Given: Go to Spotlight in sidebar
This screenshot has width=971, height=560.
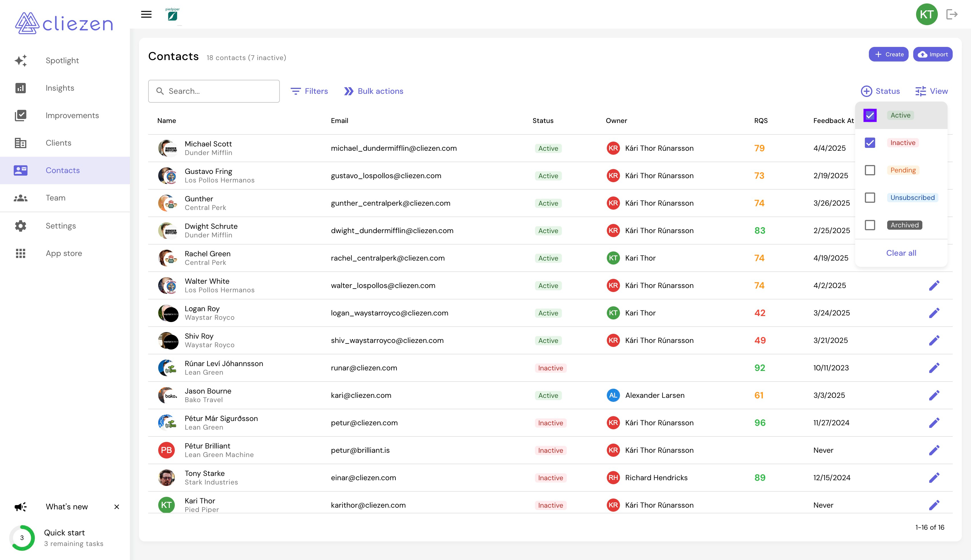Looking at the screenshot, I should (65, 60).
